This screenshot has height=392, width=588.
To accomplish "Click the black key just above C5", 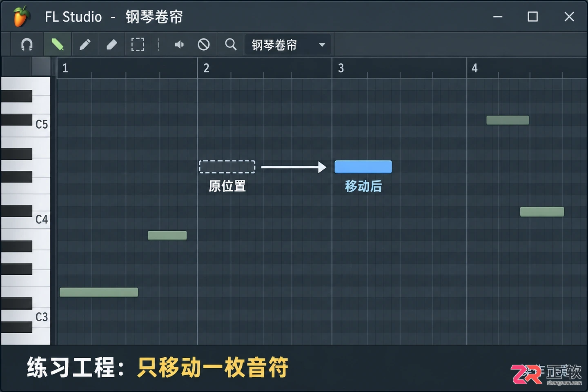I will coord(17,120).
